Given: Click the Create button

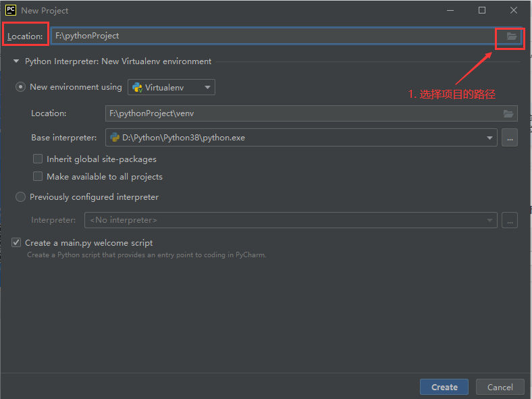Looking at the screenshot, I should 444,387.
